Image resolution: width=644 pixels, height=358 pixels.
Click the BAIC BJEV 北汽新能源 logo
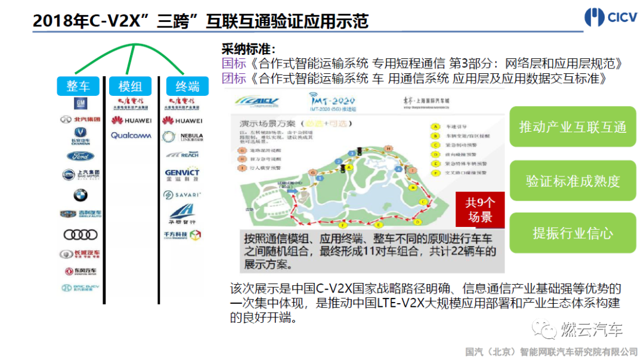[x=80, y=288]
